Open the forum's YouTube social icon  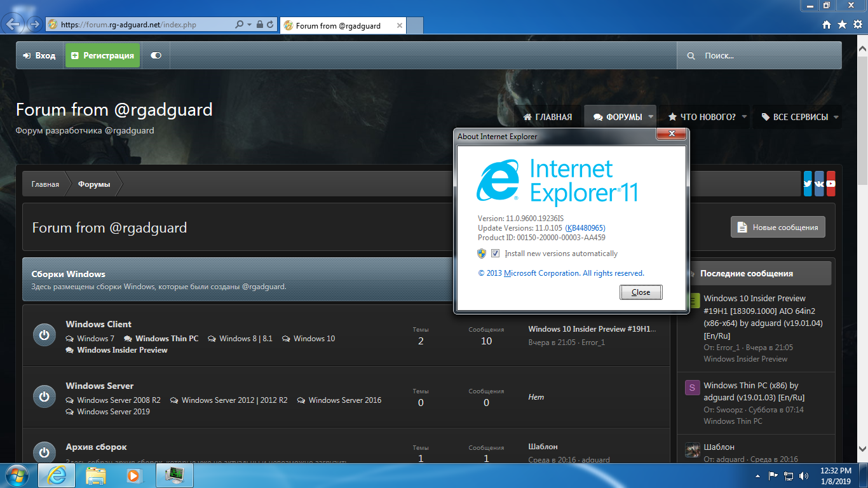point(831,184)
